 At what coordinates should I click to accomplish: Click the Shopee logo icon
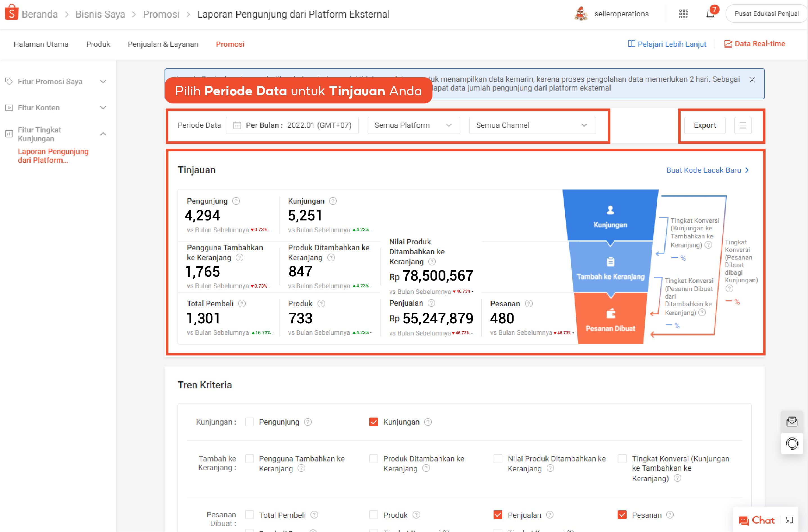pos(12,13)
